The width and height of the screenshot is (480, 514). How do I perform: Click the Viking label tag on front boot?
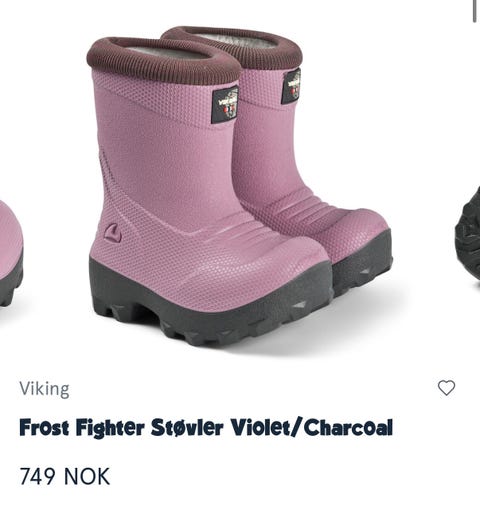point(225,105)
